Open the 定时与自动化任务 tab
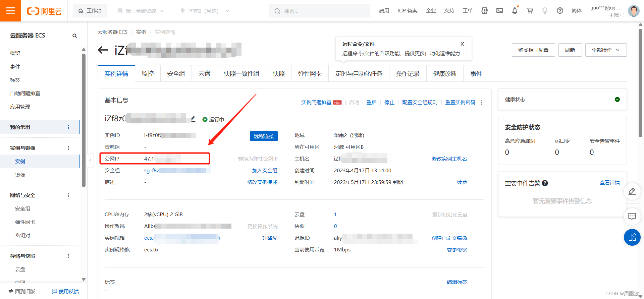644x299 pixels. [359, 73]
